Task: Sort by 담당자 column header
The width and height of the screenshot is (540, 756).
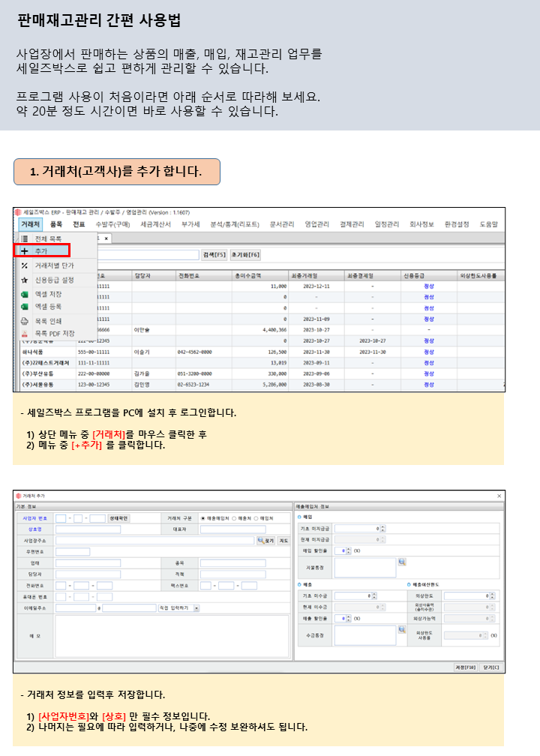Action: click(x=154, y=276)
